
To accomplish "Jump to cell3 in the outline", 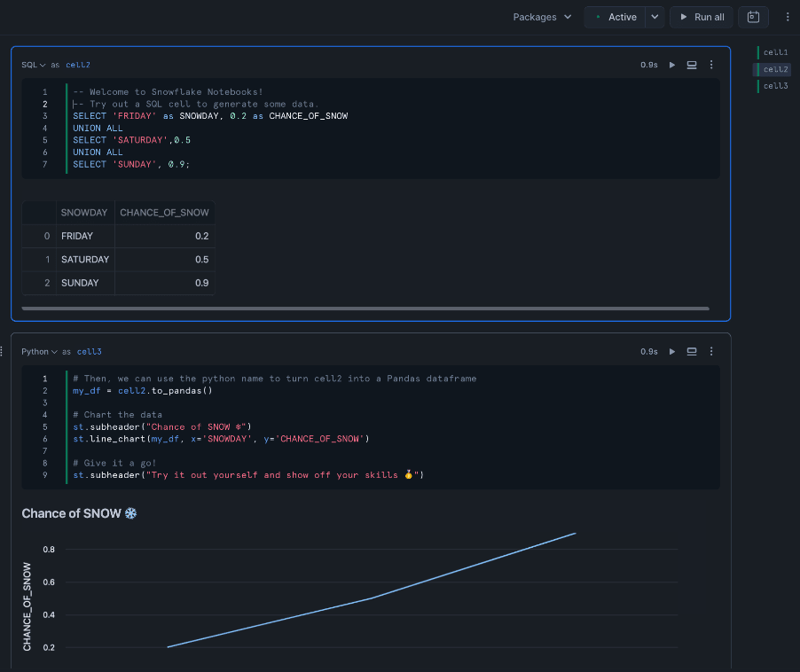I will pyautogui.click(x=775, y=86).
